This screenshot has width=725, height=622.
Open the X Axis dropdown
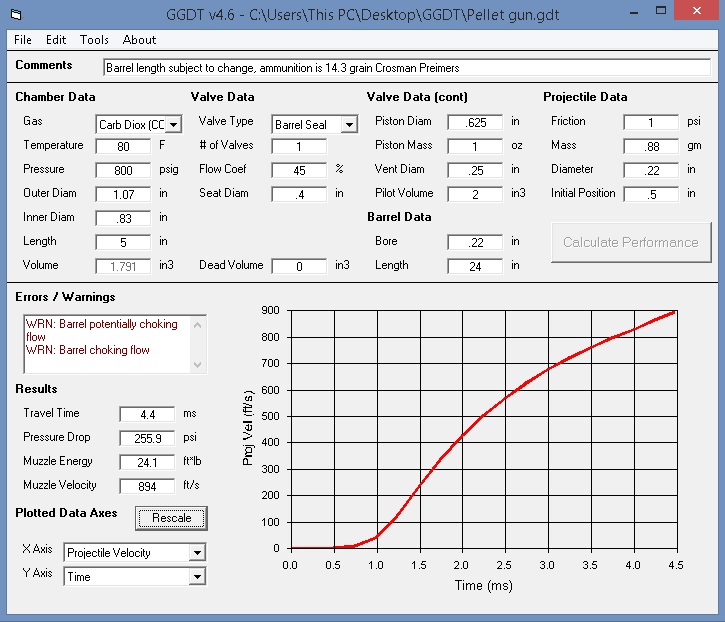click(x=197, y=553)
